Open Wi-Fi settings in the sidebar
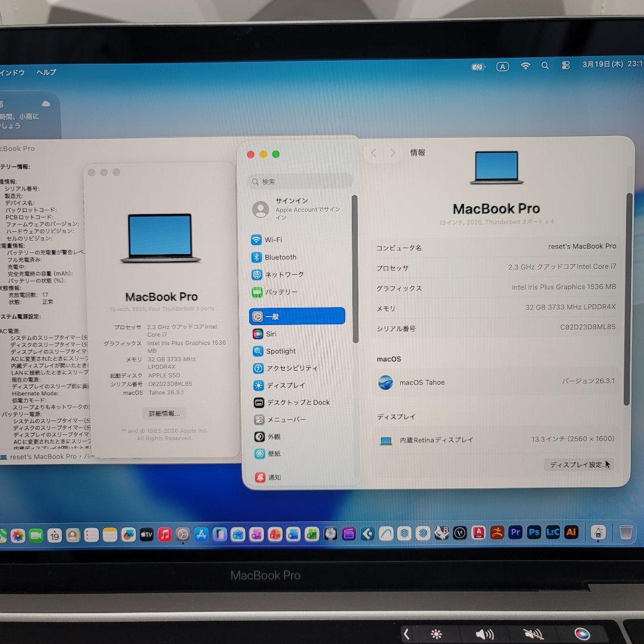The image size is (644, 644). coord(273,240)
